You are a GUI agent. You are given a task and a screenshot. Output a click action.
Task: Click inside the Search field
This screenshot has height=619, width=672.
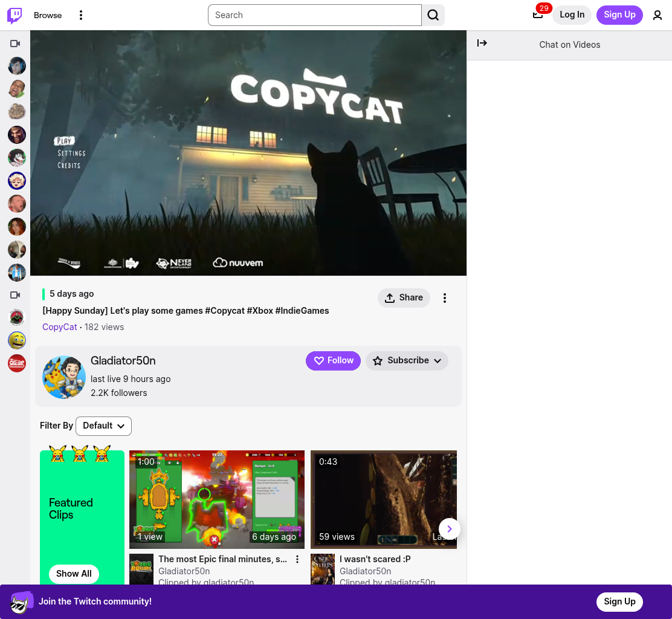pos(315,15)
